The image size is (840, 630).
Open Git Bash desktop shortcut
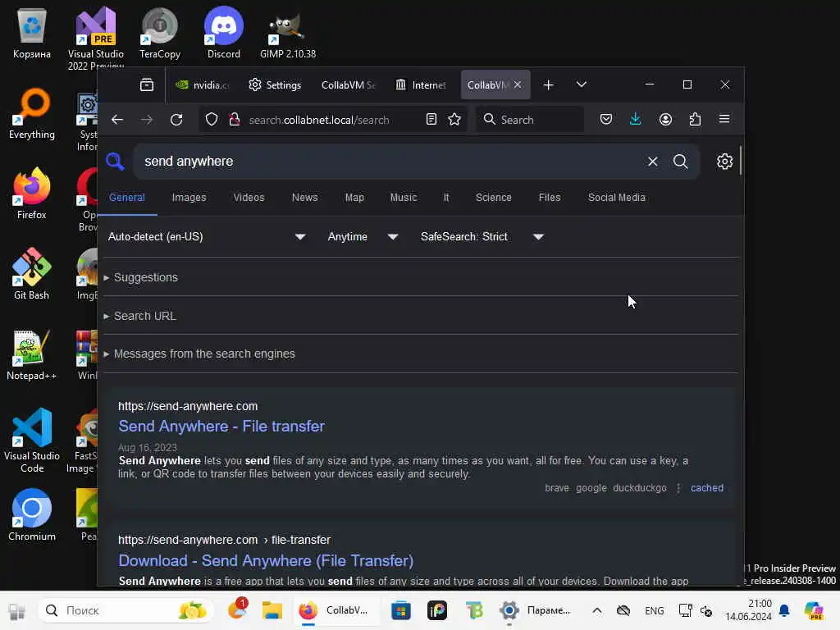[x=32, y=274]
